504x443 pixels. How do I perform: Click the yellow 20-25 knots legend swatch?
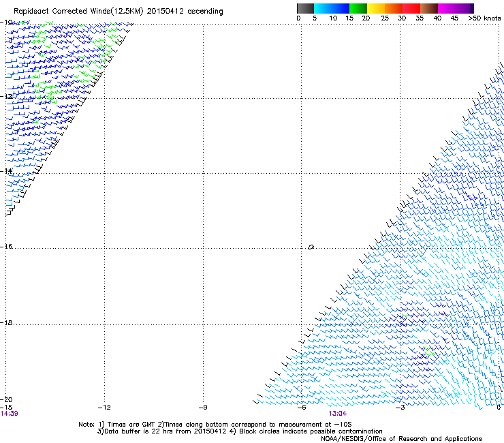pos(376,8)
